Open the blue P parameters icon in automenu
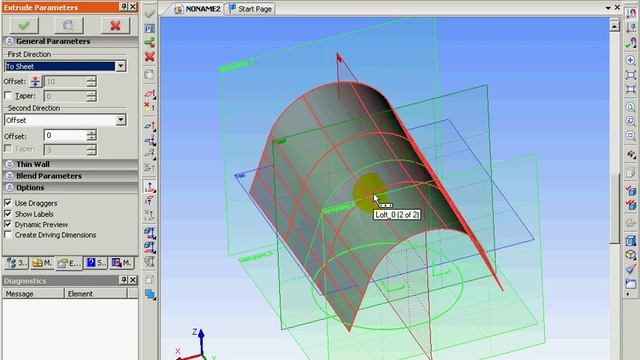Viewport: 640px width, 360px height. tap(149, 28)
